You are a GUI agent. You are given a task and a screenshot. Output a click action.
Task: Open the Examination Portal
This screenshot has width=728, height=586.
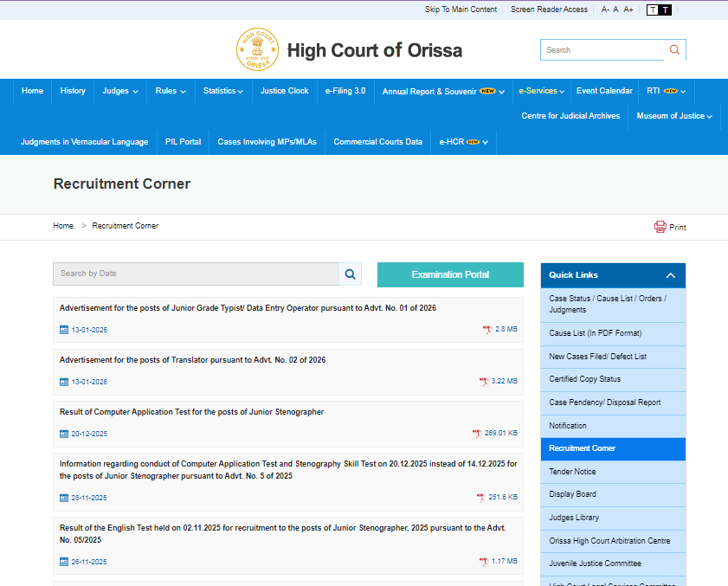point(450,274)
